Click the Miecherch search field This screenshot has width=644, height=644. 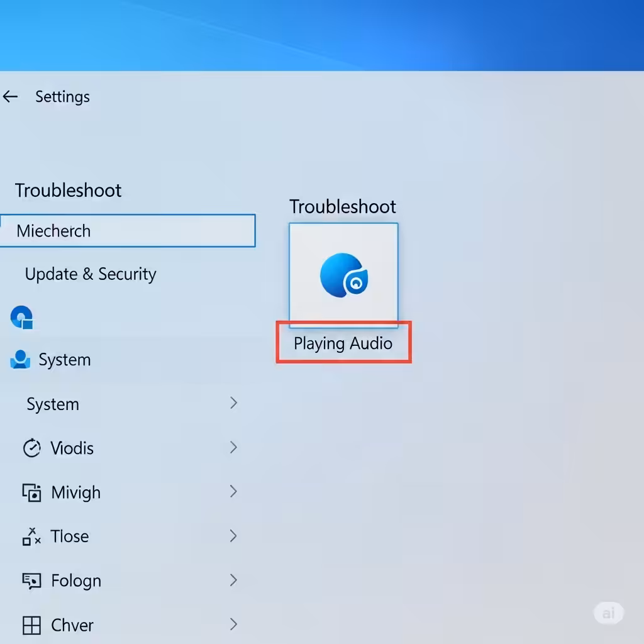click(x=128, y=231)
